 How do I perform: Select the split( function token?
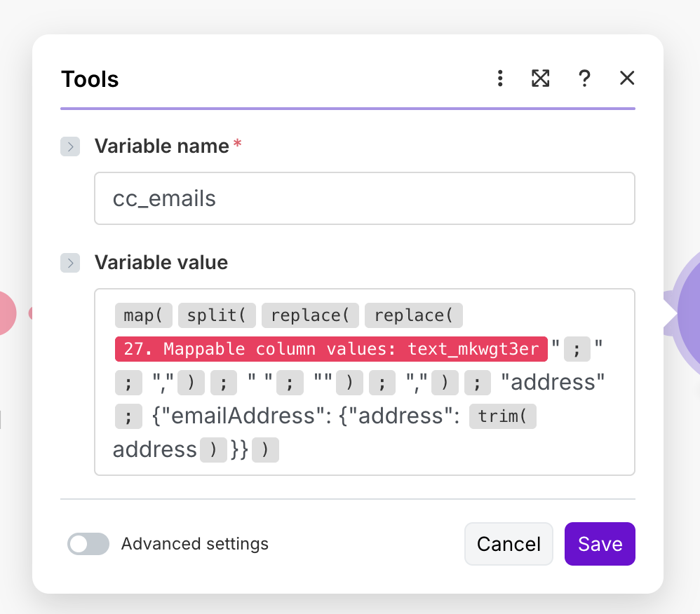click(x=217, y=315)
